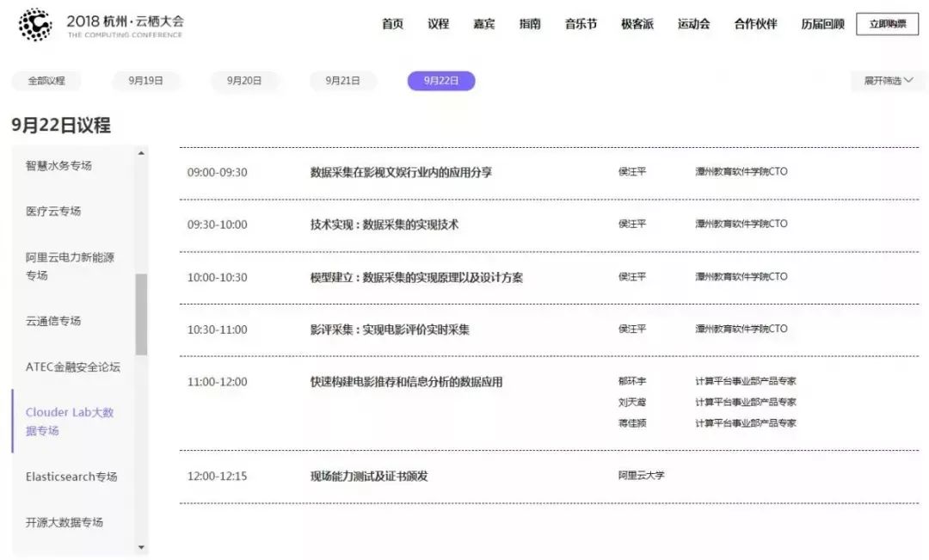Screen dimensions: 929x560
Task: Open the 首页 navigation item
Action: coord(392,24)
